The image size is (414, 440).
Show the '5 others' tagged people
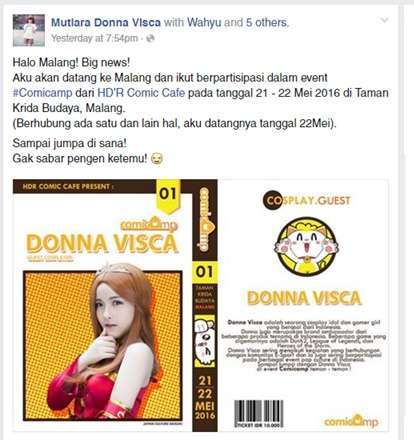coord(267,23)
